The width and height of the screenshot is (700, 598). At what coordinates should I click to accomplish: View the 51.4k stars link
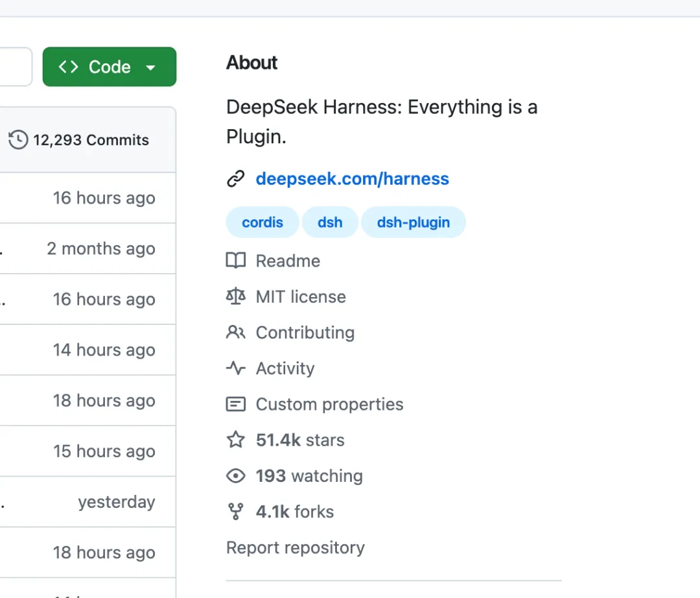(300, 440)
